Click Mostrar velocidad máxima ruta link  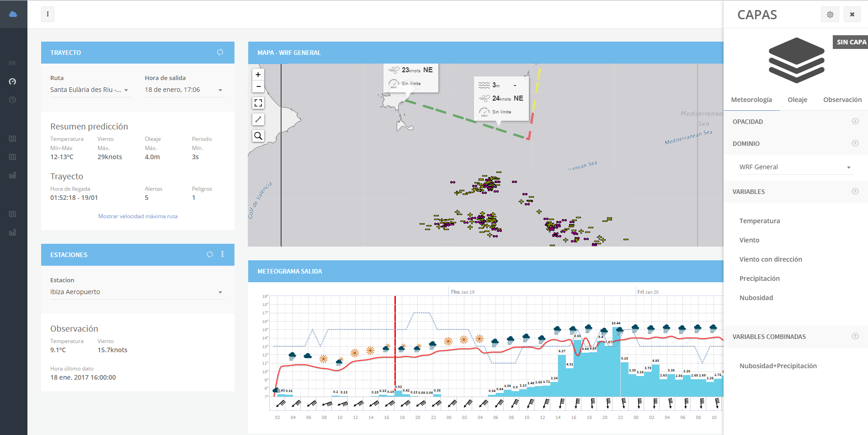tap(138, 216)
